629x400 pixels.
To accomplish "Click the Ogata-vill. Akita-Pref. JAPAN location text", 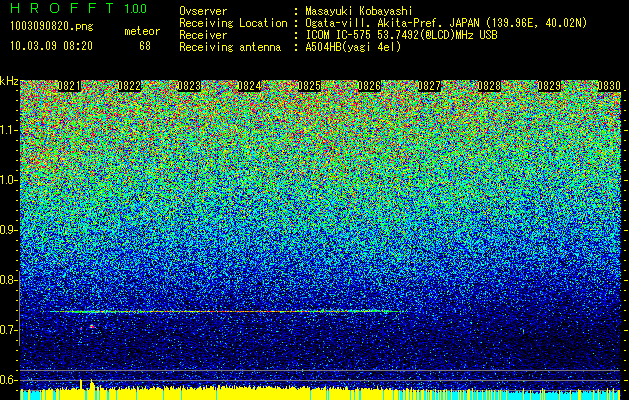I will point(446,23).
